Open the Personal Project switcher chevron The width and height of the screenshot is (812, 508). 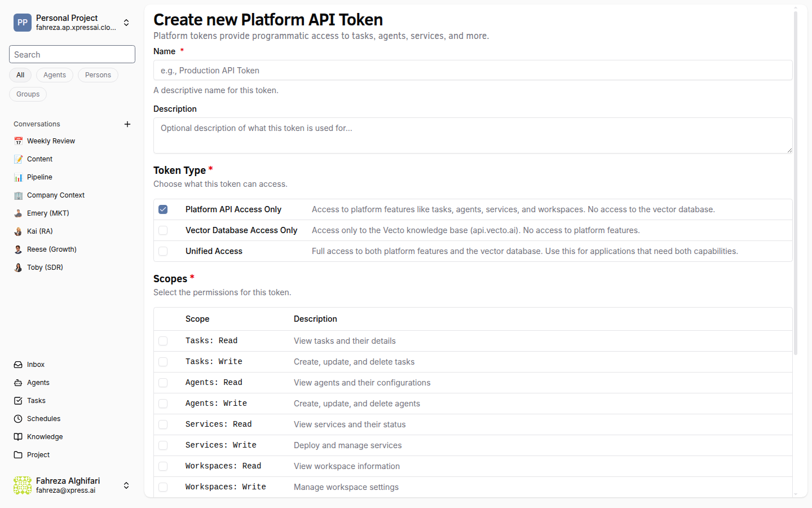pos(126,23)
